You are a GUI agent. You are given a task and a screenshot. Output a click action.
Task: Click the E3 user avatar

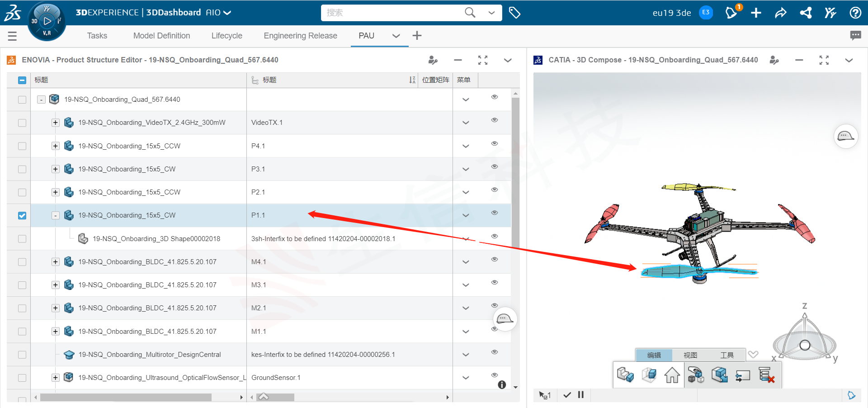pos(706,13)
